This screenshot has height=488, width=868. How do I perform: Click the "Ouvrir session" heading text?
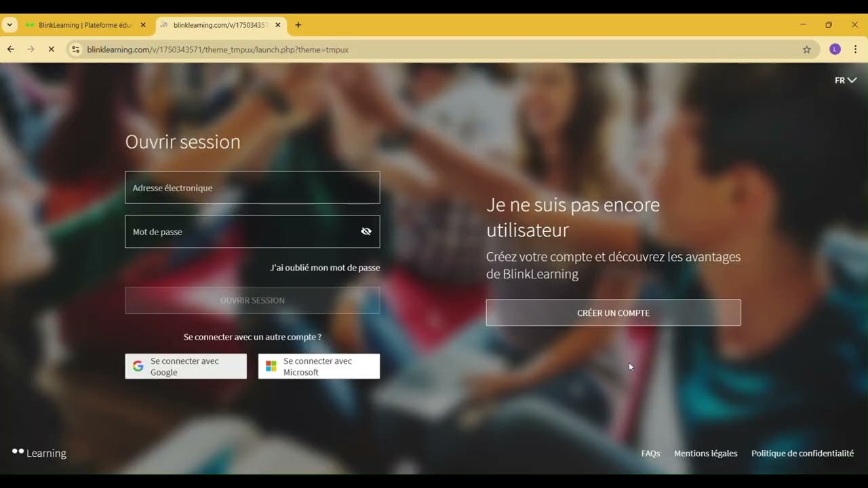pyautogui.click(x=183, y=142)
